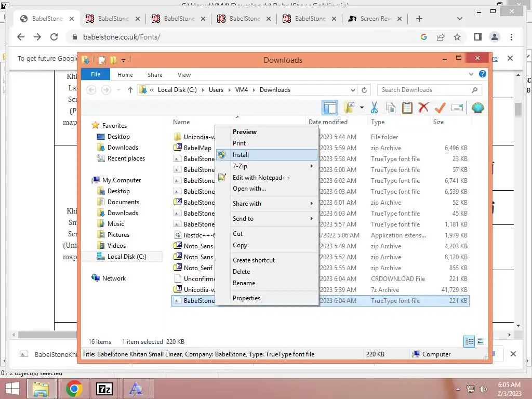This screenshot has height=399, width=532.
Task: Click the Paste clipboard icon in toolbar
Action: (407, 108)
